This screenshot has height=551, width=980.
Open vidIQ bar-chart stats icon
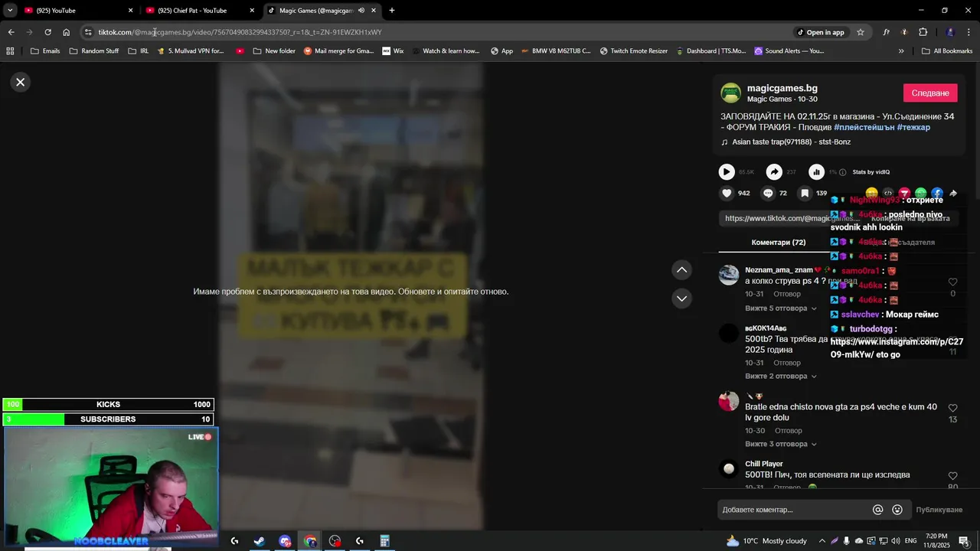(817, 172)
